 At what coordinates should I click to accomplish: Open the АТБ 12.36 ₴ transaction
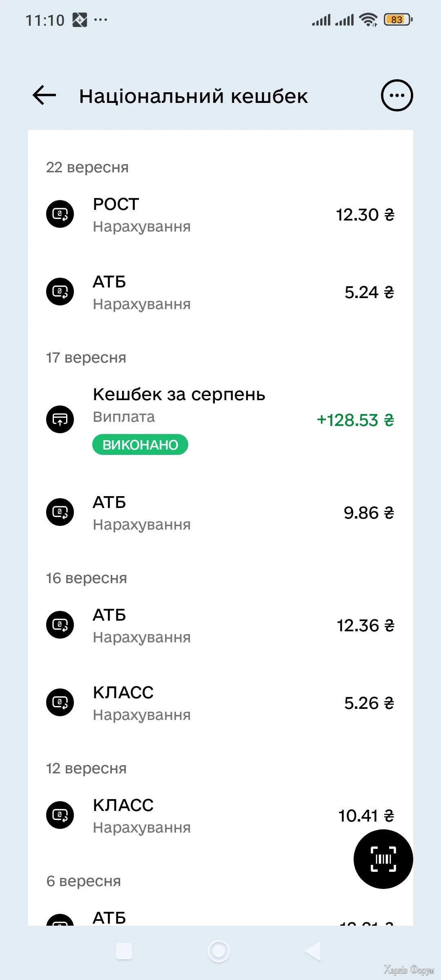(220, 626)
